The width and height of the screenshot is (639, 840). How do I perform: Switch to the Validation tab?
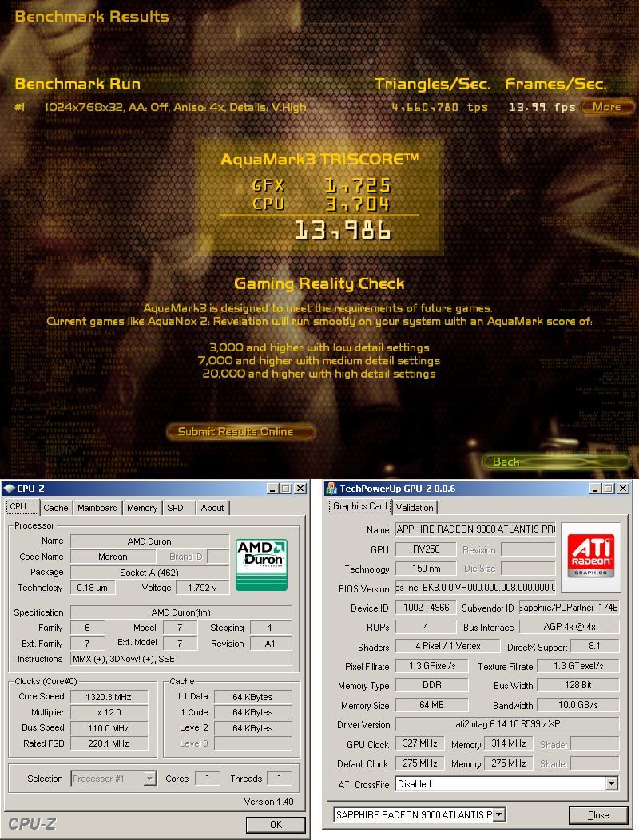415,507
